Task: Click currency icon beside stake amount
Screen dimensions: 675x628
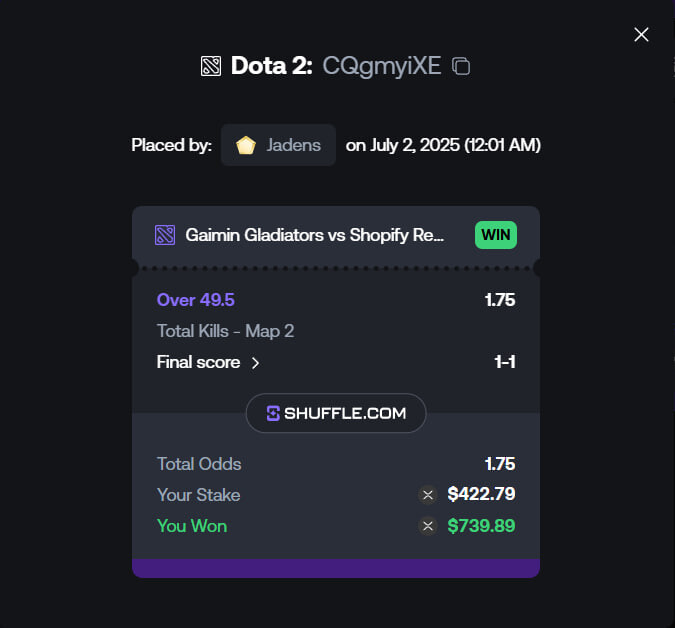Action: coord(428,495)
